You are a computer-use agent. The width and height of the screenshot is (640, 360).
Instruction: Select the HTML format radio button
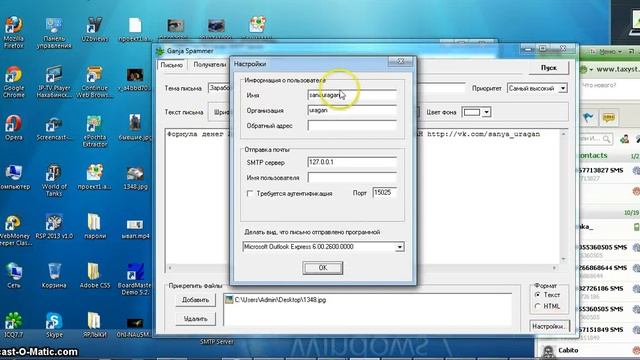pyautogui.click(x=538, y=306)
